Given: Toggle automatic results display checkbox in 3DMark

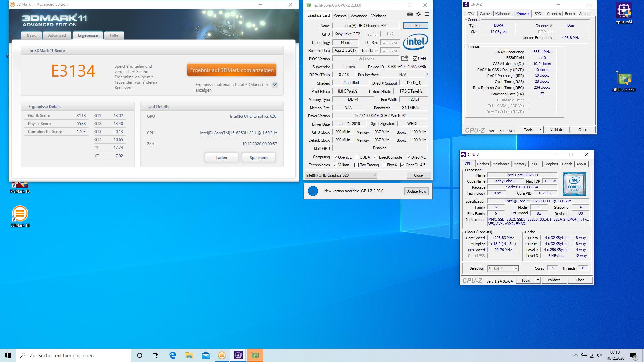Looking at the screenshot, I should 275,85.
